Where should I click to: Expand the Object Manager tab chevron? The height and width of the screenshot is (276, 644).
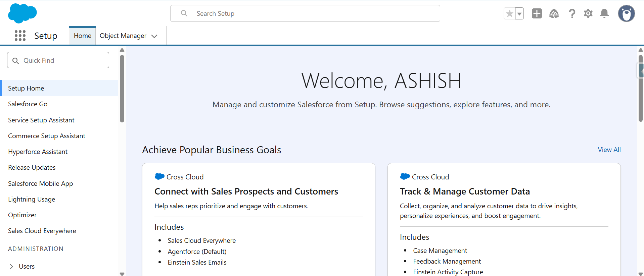[154, 36]
